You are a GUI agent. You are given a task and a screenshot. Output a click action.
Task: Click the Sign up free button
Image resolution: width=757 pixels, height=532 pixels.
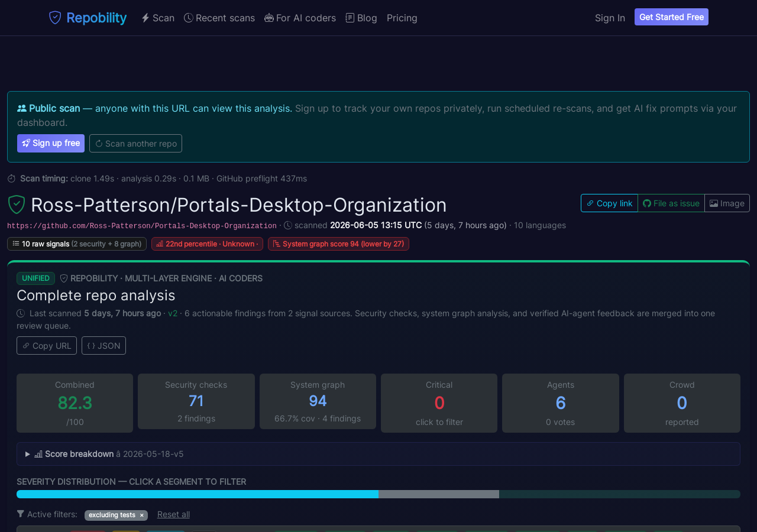[x=51, y=143]
